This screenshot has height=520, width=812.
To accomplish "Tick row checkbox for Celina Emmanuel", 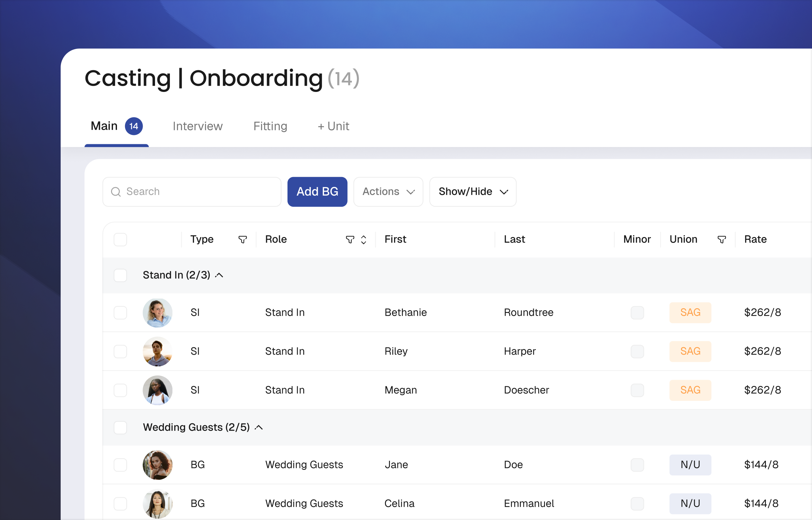I will [x=120, y=504].
